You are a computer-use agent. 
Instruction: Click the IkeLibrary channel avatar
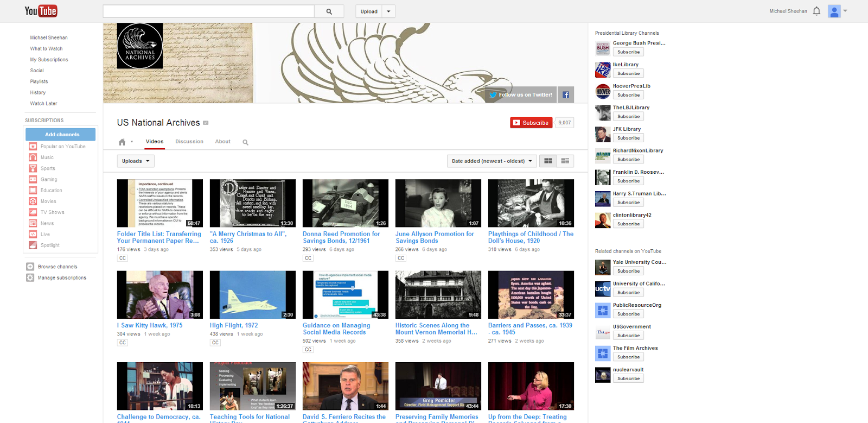[x=603, y=70]
